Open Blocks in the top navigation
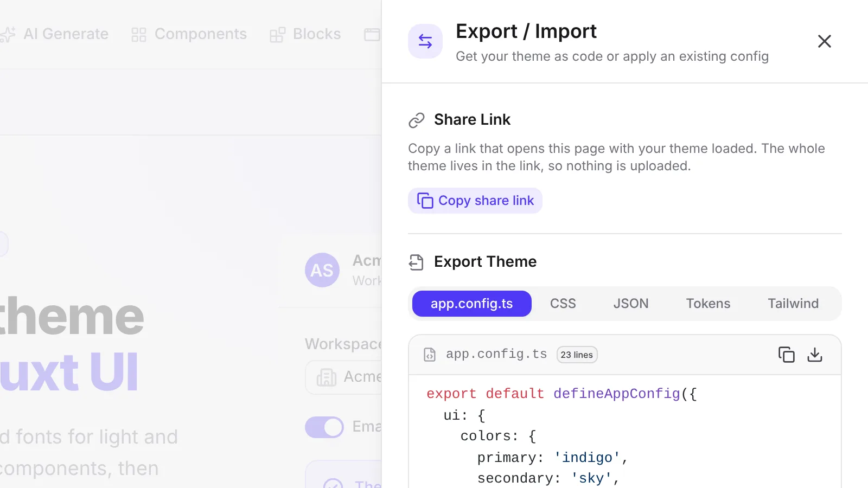 point(305,34)
